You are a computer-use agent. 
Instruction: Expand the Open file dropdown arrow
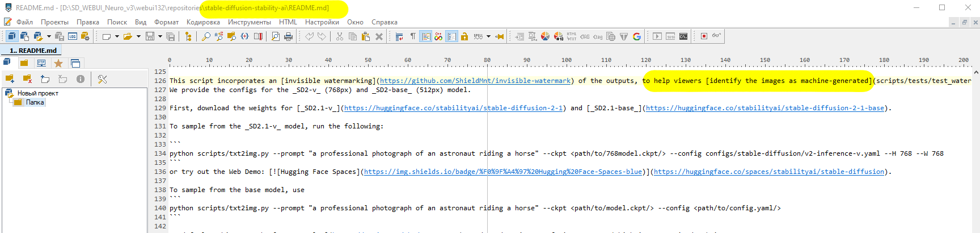[138, 36]
